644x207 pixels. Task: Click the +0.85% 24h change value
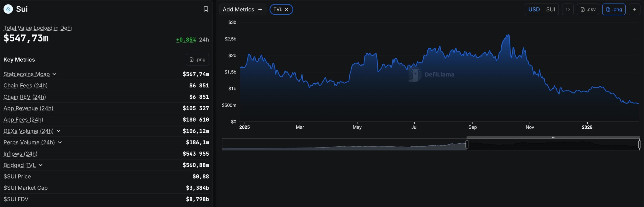186,40
